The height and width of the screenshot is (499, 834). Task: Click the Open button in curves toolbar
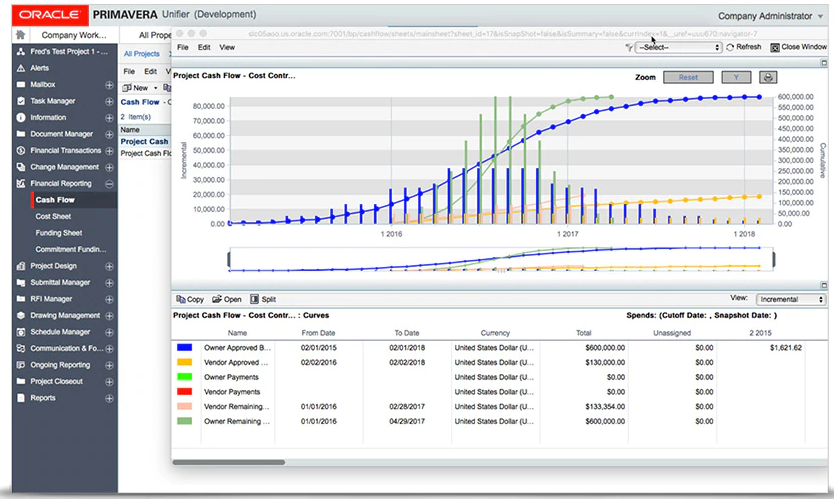click(227, 300)
